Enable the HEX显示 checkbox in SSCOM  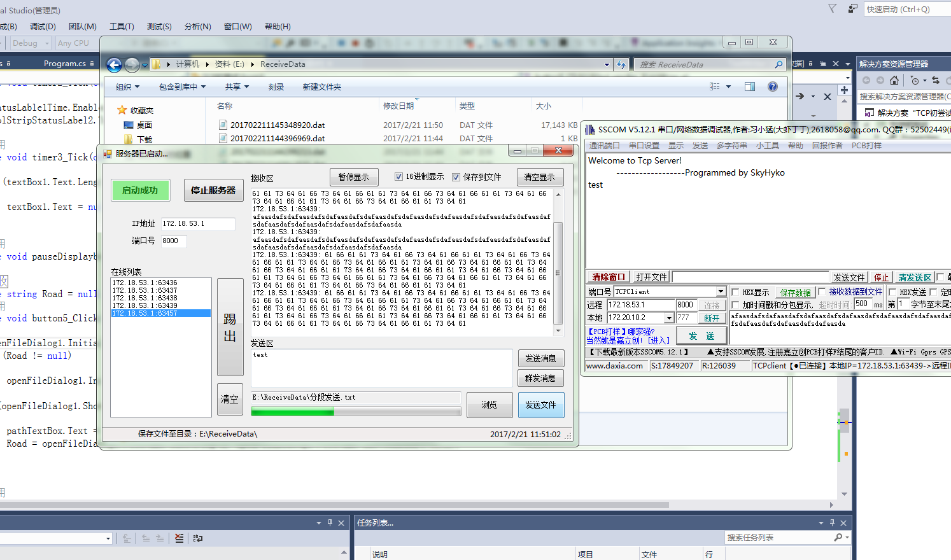[735, 292]
